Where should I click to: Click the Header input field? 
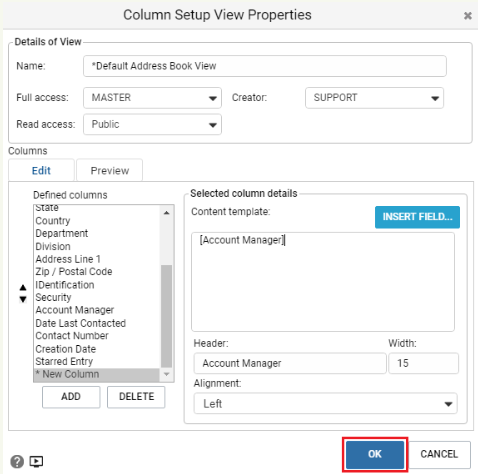coord(290,363)
